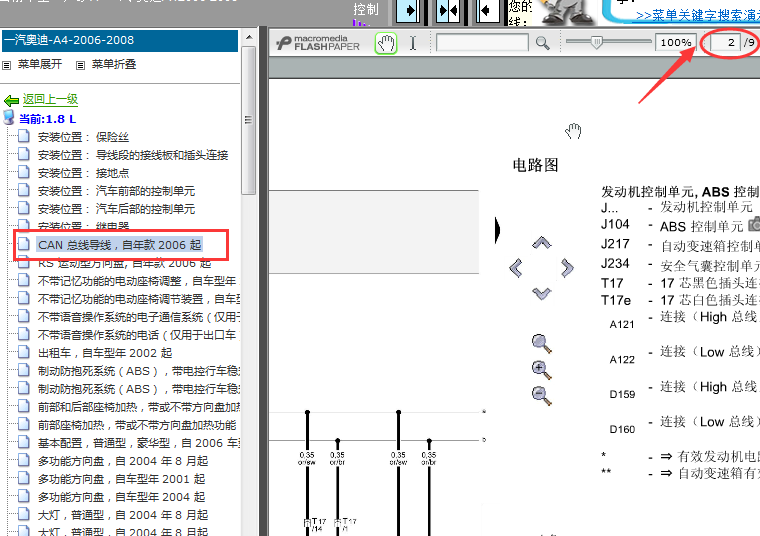
Task: Click the overlay pan up arrow
Action: coord(541,242)
